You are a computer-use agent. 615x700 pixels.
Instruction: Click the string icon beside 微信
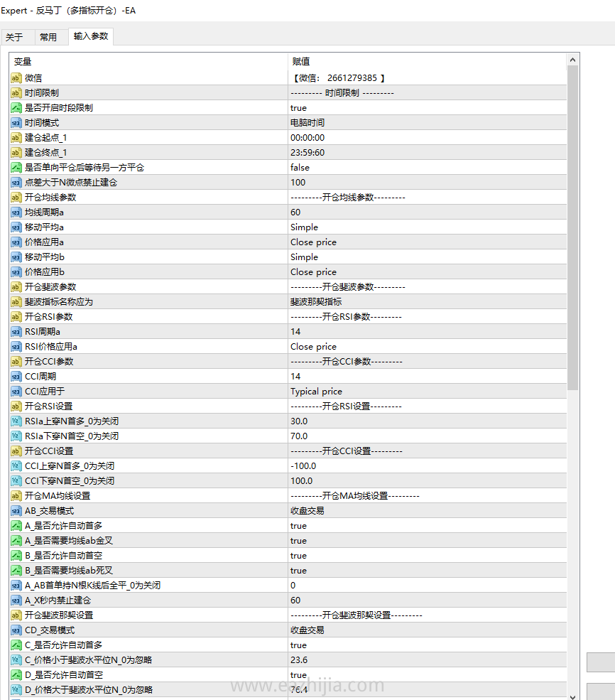16,78
